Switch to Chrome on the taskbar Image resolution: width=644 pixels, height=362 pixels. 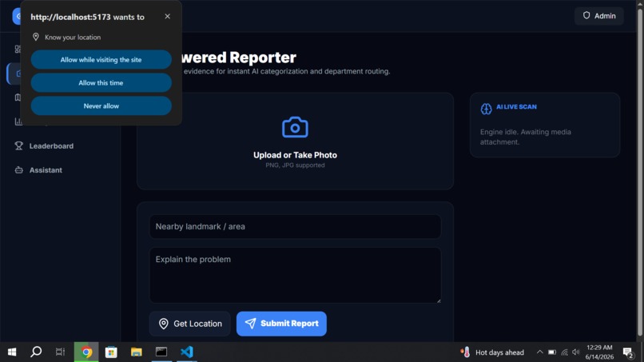86,352
